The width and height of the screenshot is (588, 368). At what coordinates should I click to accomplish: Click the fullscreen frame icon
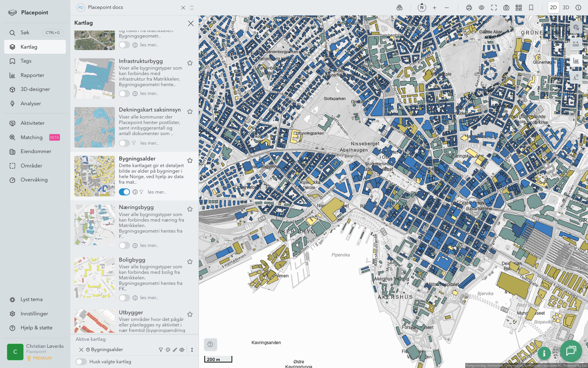coord(494,8)
